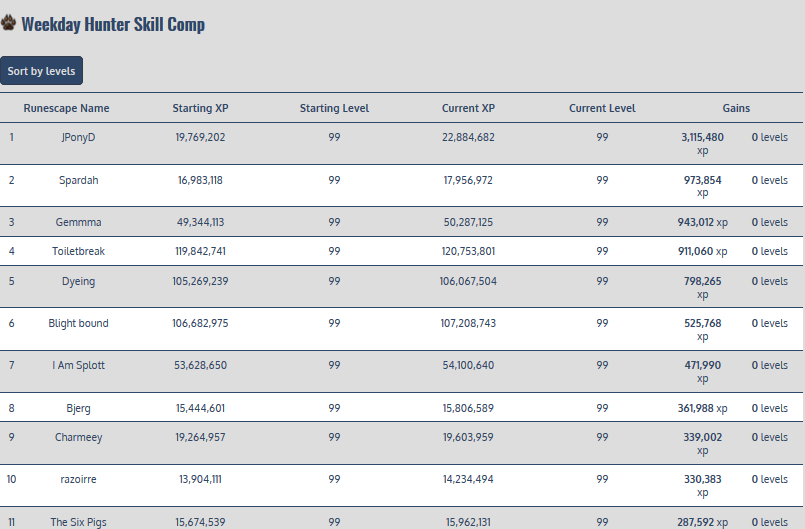Open The Six Pigs player link

coord(78,521)
